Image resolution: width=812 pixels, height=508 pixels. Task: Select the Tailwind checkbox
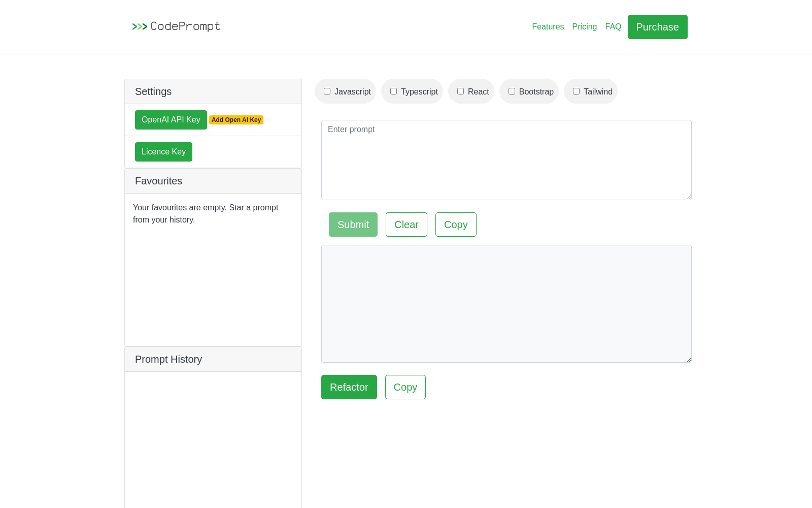[576, 91]
